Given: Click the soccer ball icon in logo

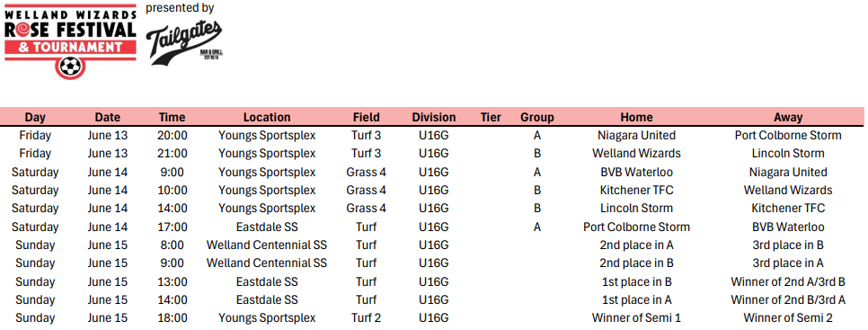Looking at the screenshot, I should click(70, 67).
